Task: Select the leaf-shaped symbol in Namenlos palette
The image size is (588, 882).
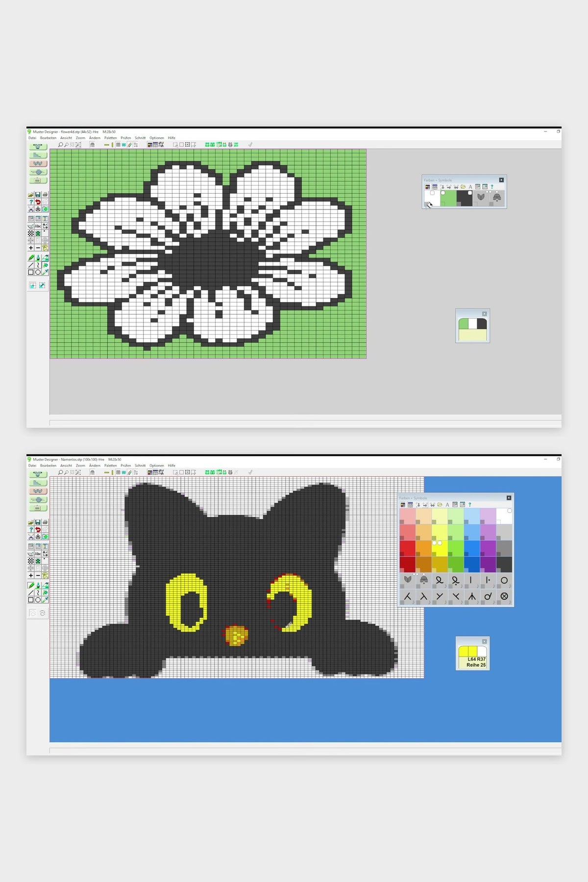Action: (408, 580)
